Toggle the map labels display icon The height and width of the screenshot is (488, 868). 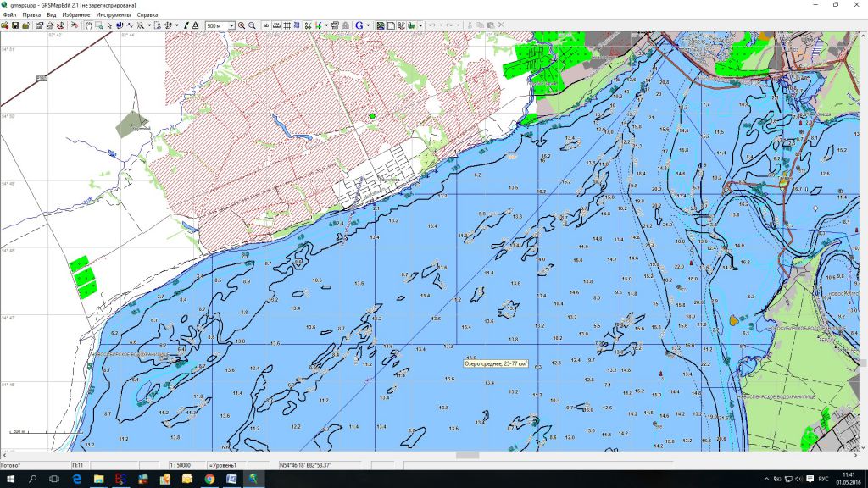[266, 25]
